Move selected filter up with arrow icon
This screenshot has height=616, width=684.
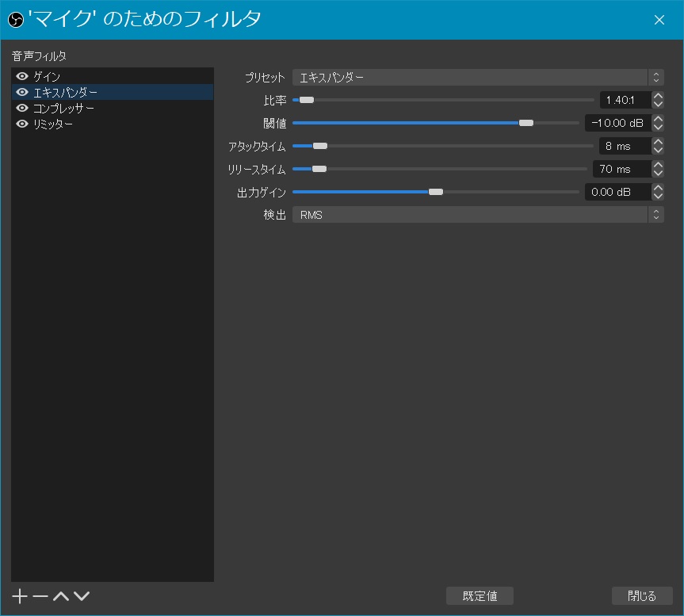61,596
